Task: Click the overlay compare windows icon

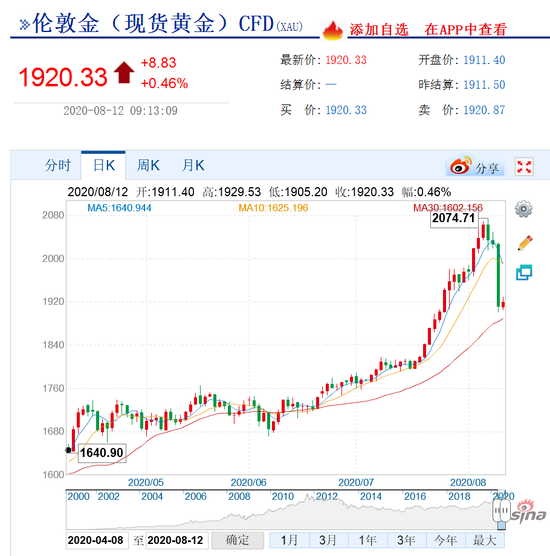Action: coord(524,272)
